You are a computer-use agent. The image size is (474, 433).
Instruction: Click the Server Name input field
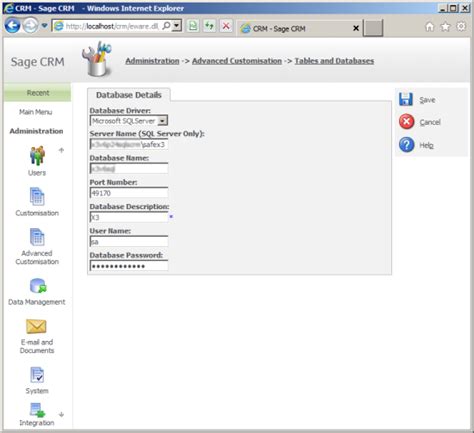pyautogui.click(x=129, y=144)
